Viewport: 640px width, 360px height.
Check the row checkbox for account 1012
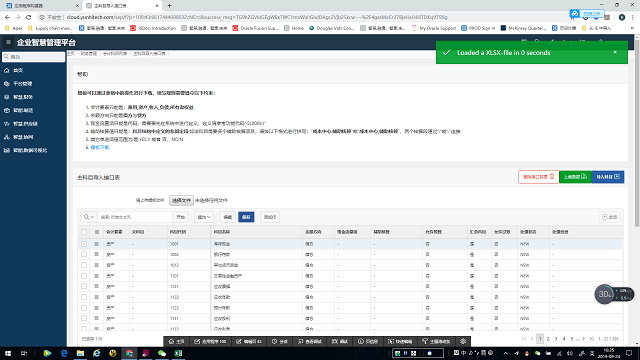[84, 265]
